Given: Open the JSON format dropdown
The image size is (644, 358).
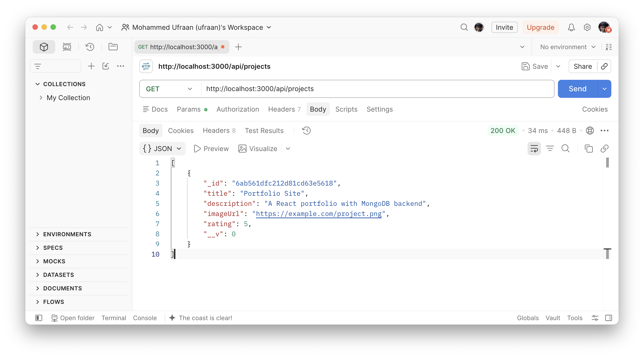Looking at the screenshot, I should (x=162, y=149).
